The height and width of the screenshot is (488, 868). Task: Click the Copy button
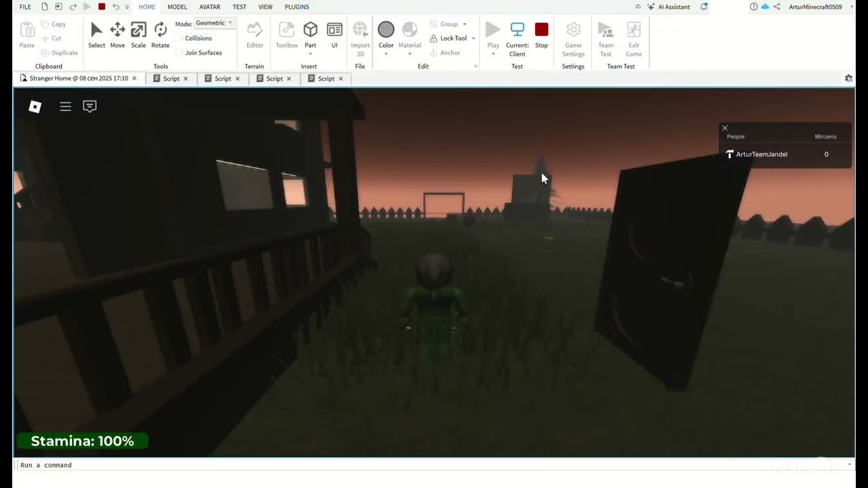(x=54, y=24)
